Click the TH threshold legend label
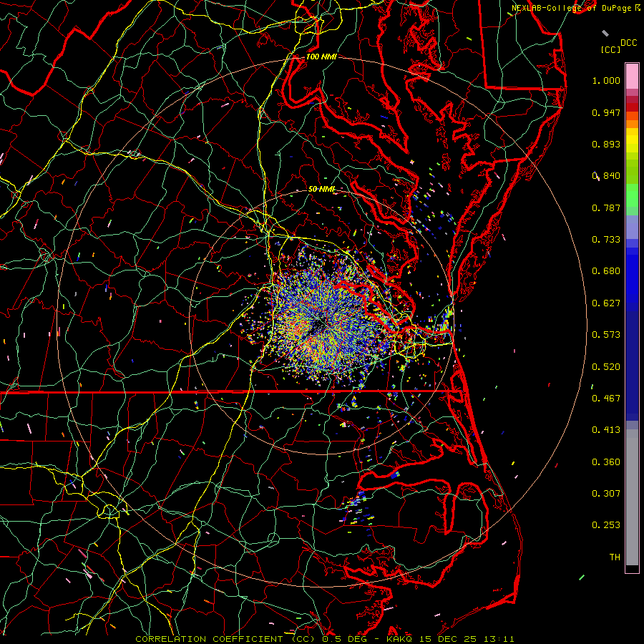This screenshot has width=644, height=644. 615,557
